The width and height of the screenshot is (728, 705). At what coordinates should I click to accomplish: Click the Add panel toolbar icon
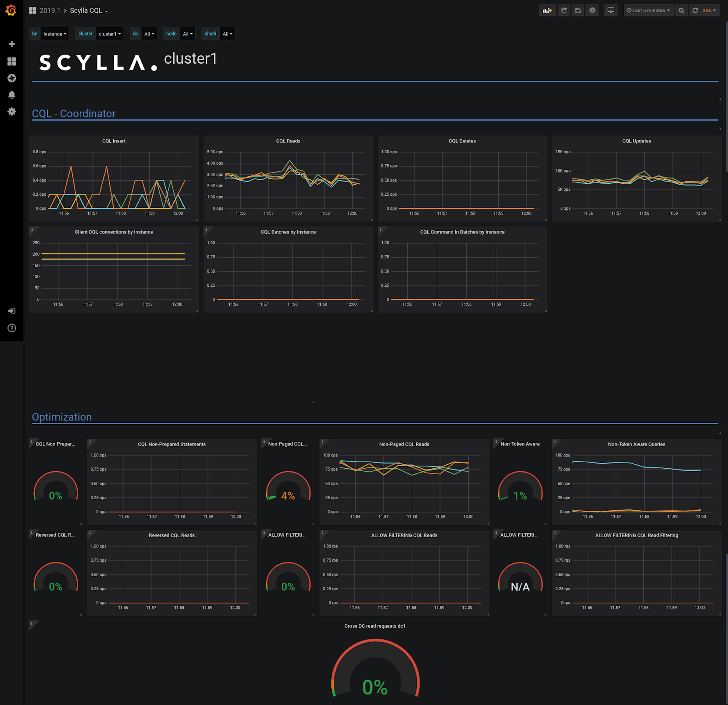(547, 10)
